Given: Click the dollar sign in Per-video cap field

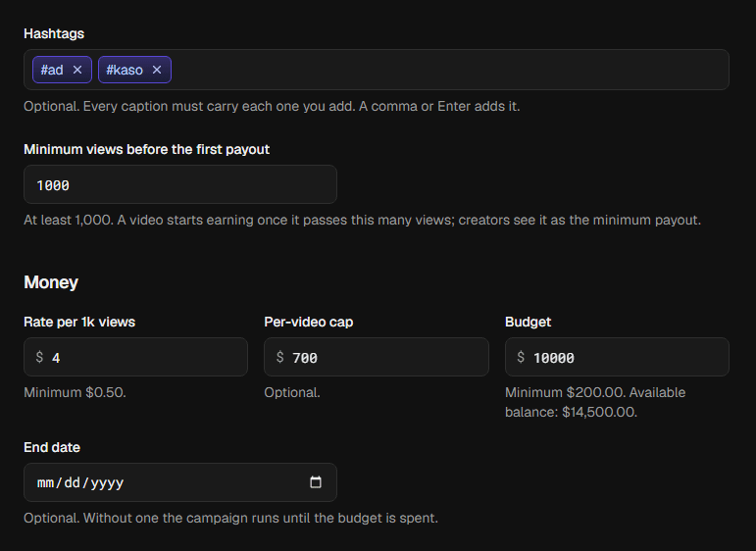Looking at the screenshot, I should coord(279,357).
